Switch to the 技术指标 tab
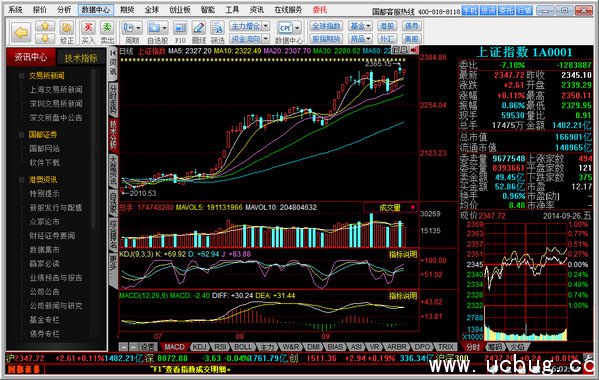 tap(81, 58)
